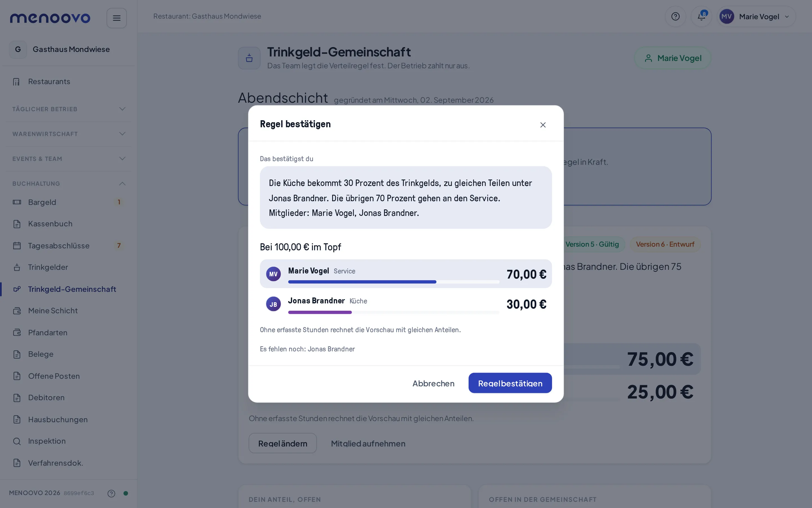Click Jonas Brandner's purple share bar
812x508 pixels.
tap(320, 312)
